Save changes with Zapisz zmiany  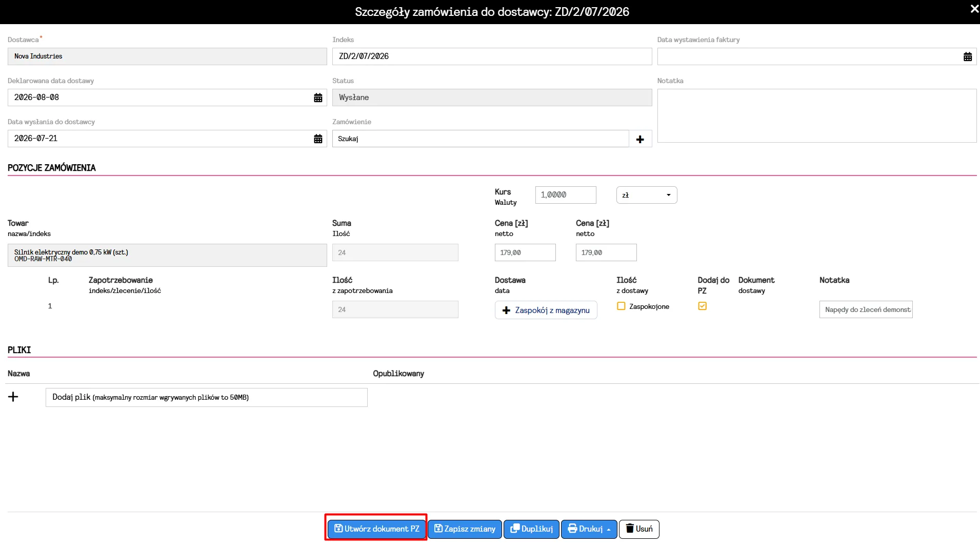coord(465,529)
